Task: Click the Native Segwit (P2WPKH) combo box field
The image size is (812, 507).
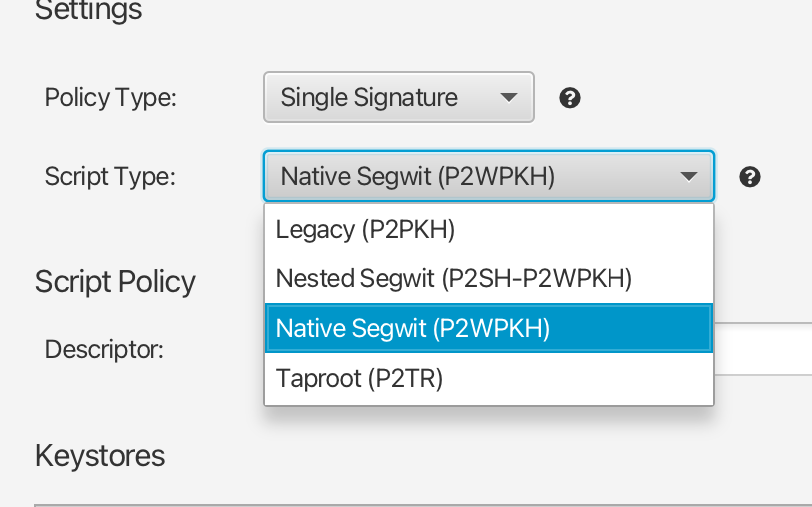Action: tap(417, 177)
